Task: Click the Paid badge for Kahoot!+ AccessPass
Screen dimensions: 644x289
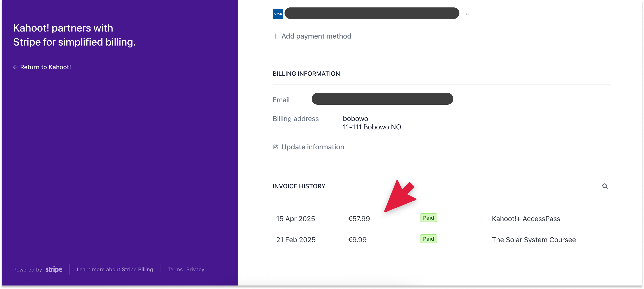Action: coord(428,218)
